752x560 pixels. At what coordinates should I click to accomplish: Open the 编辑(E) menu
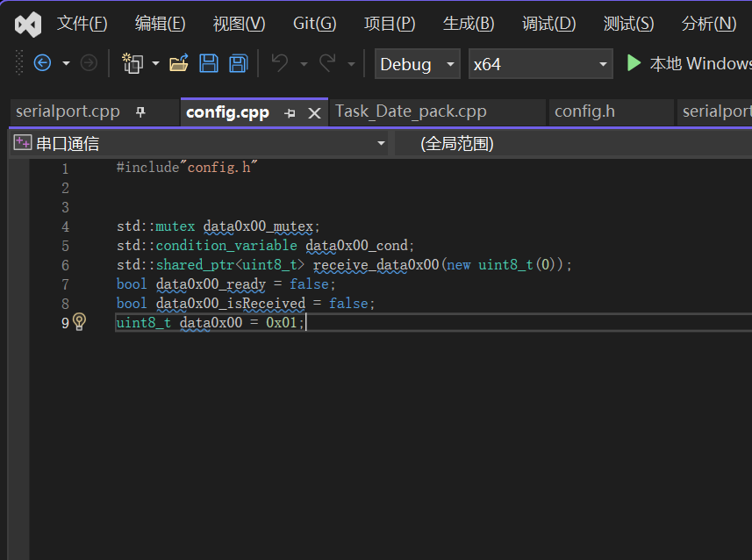[161, 24]
